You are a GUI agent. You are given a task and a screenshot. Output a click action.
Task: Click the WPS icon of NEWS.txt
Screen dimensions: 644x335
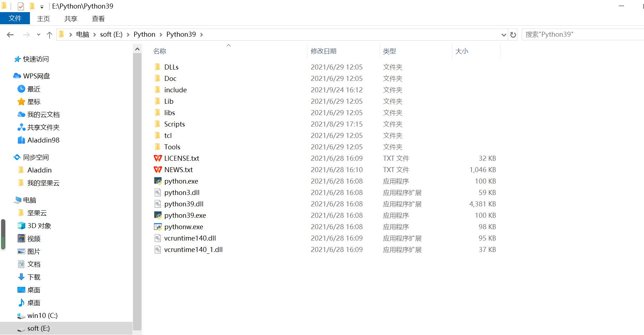[x=158, y=170]
